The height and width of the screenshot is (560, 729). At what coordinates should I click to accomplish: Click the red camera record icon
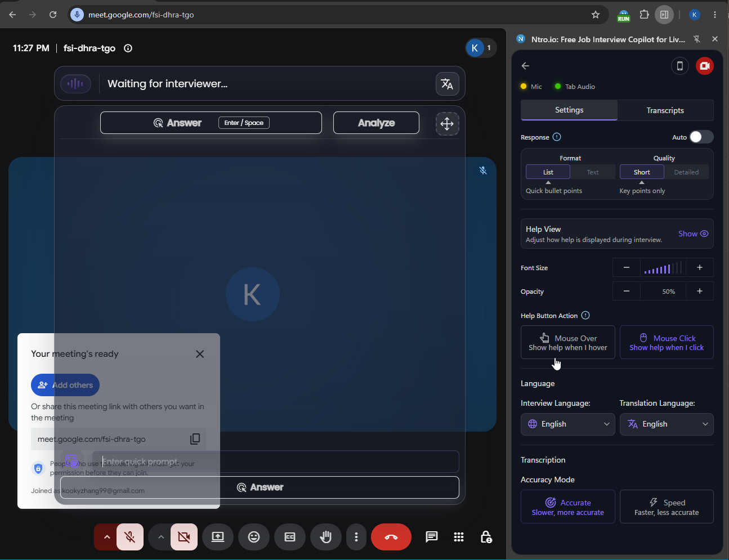pyautogui.click(x=705, y=66)
